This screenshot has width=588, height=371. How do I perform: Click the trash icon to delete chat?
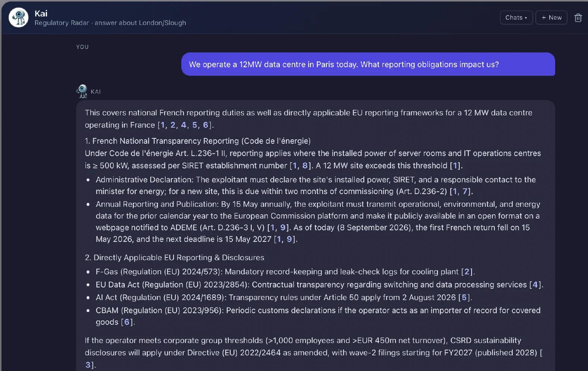click(x=578, y=18)
